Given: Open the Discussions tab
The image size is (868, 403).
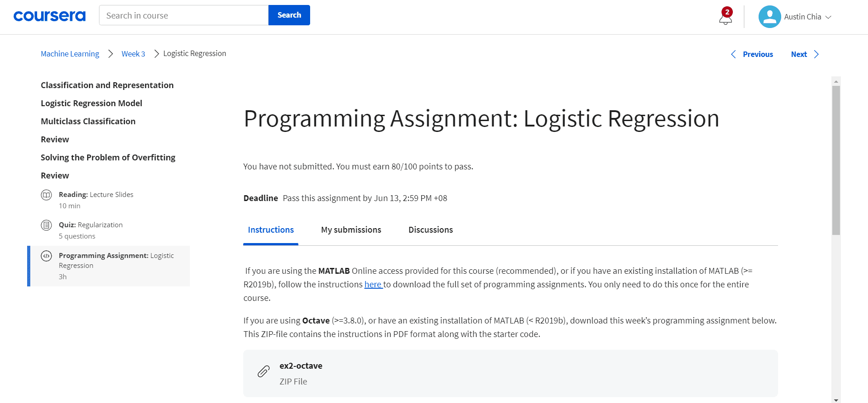Looking at the screenshot, I should pyautogui.click(x=430, y=230).
